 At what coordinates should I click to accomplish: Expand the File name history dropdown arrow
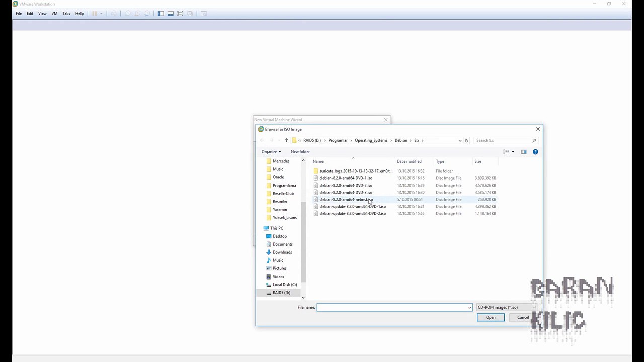pos(470,307)
